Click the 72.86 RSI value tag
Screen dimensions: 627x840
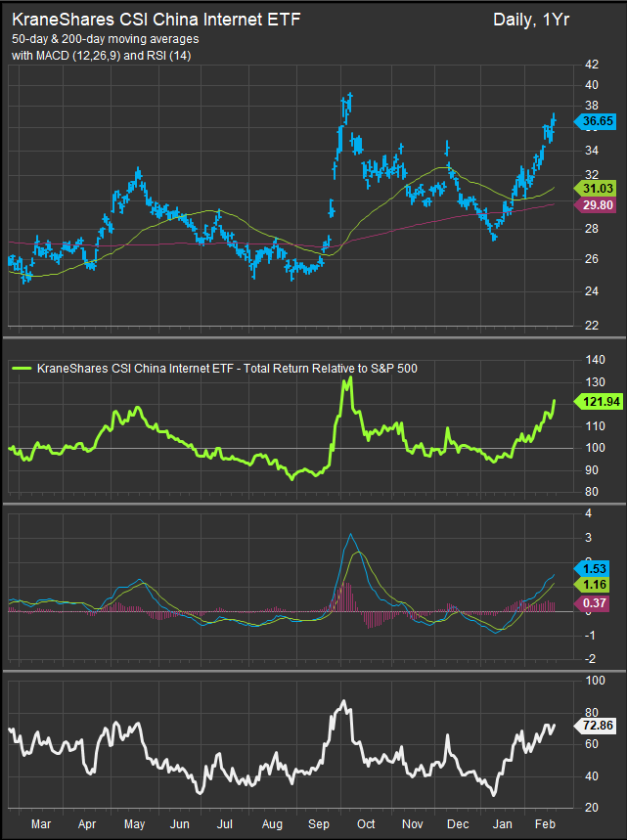595,726
